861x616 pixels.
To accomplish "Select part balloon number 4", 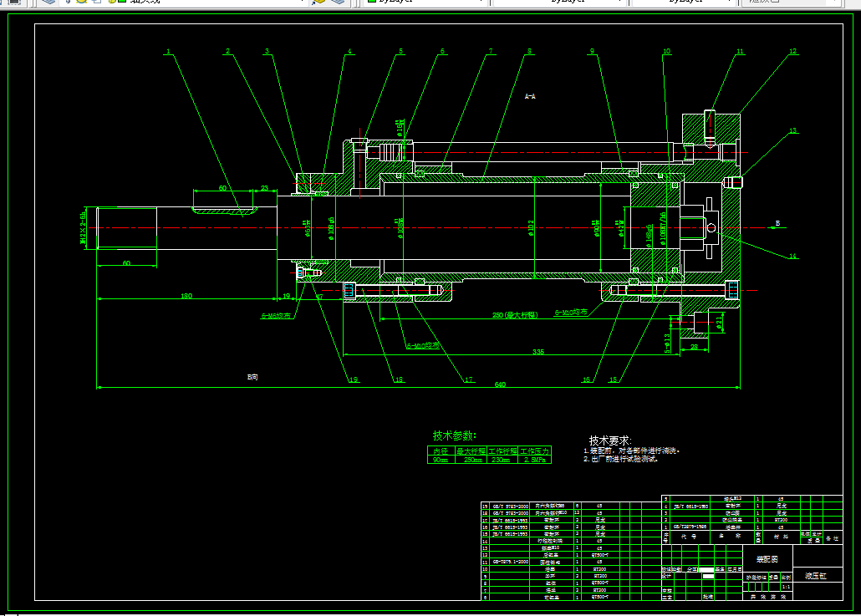I will click(349, 52).
